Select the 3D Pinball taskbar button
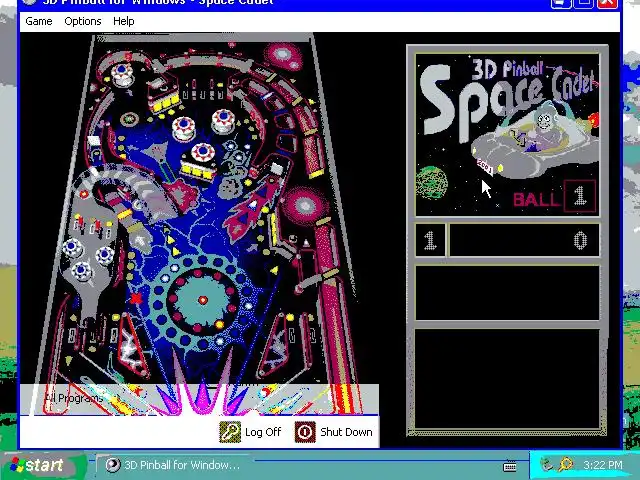This screenshot has height=480, width=640. 173,465
